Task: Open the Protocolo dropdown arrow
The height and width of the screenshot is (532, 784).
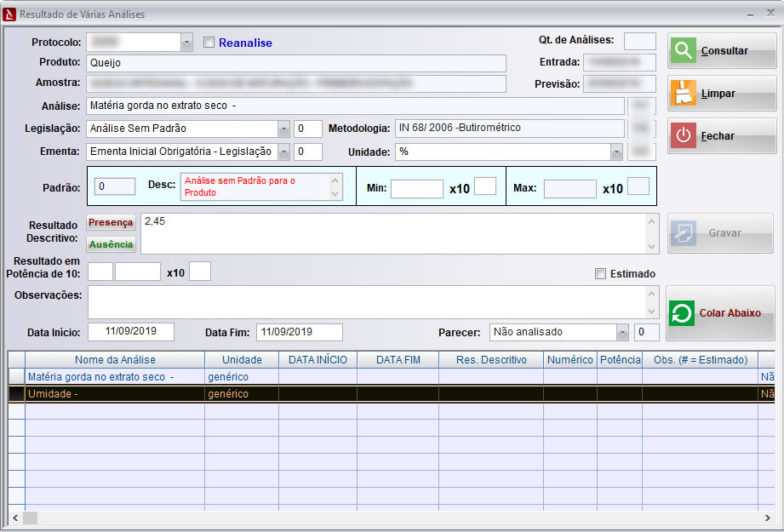Action: point(186,43)
